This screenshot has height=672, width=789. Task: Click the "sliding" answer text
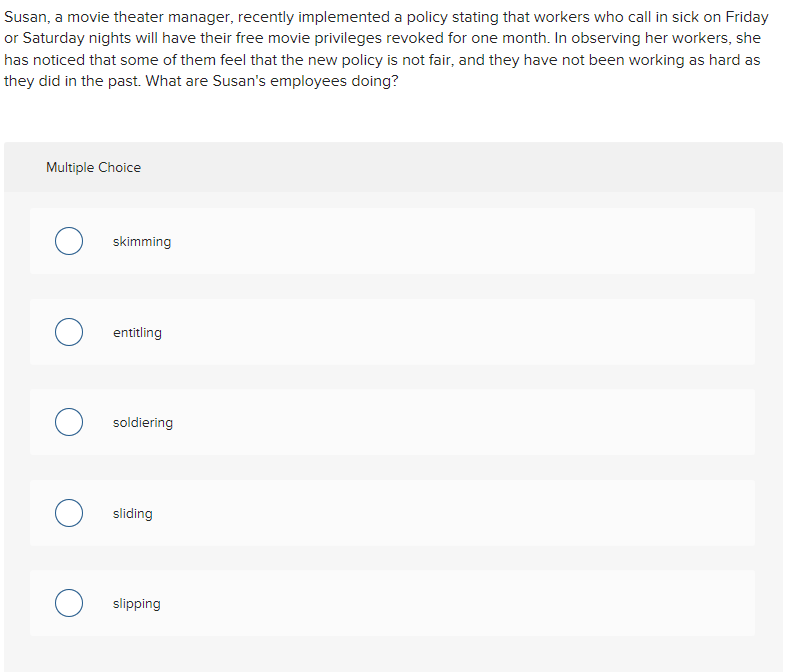[133, 513]
